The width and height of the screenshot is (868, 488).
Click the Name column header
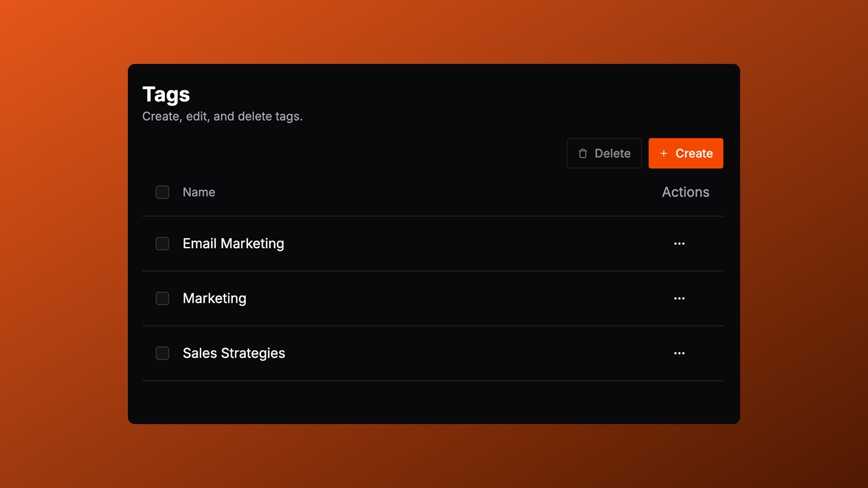(199, 192)
